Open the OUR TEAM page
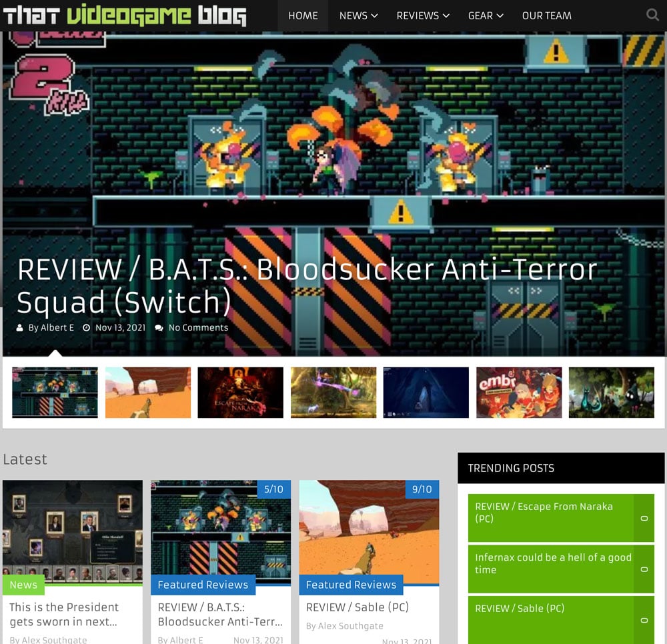This screenshot has height=644, width=667. [x=547, y=16]
